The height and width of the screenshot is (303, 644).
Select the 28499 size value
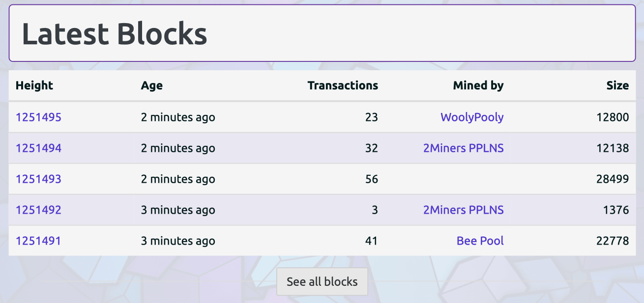[613, 179]
